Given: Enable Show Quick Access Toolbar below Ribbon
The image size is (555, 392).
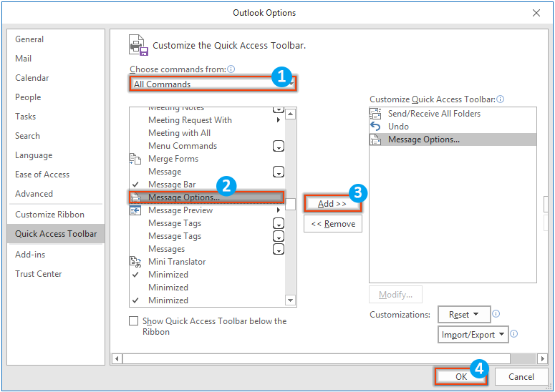Looking at the screenshot, I should coord(134,322).
